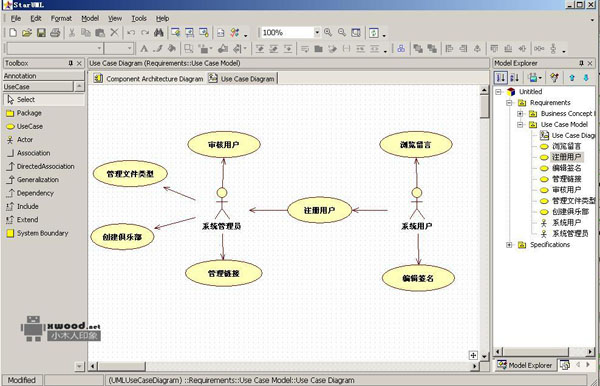Open the Tools menu
Screen dimensions: 600x386
point(139,18)
